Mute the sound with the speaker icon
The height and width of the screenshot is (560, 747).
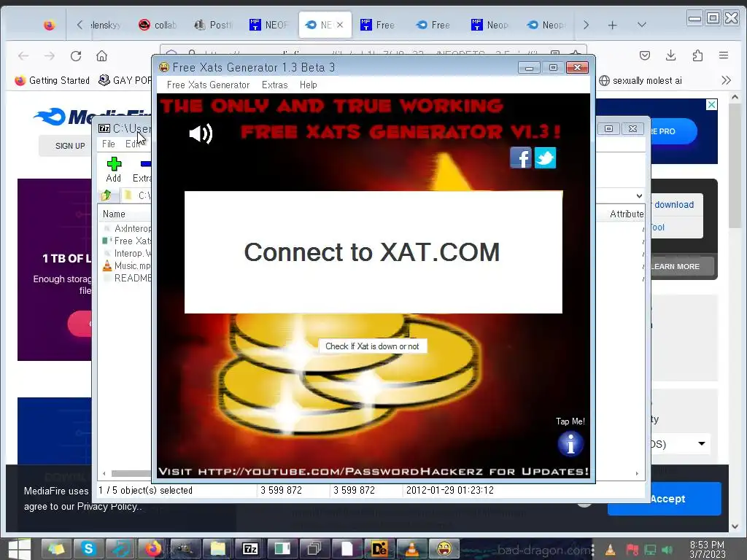201,134
